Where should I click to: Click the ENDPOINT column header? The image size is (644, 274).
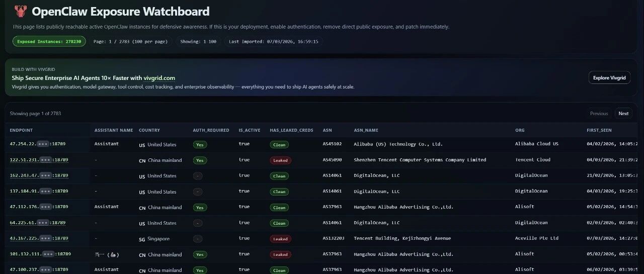(21, 130)
